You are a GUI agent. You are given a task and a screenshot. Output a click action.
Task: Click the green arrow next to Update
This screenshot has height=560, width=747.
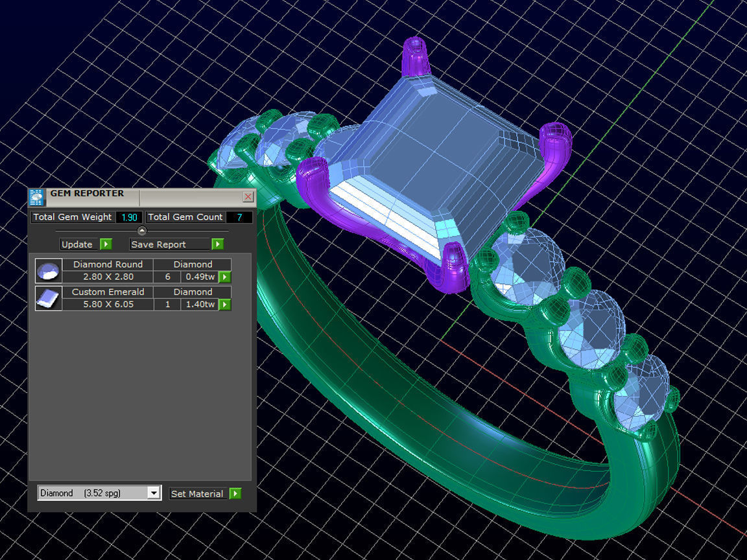click(x=106, y=244)
